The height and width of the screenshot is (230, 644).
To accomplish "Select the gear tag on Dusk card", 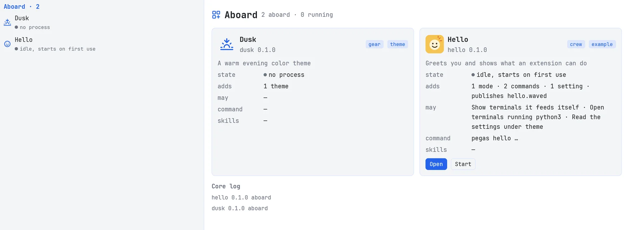I will click(x=375, y=44).
